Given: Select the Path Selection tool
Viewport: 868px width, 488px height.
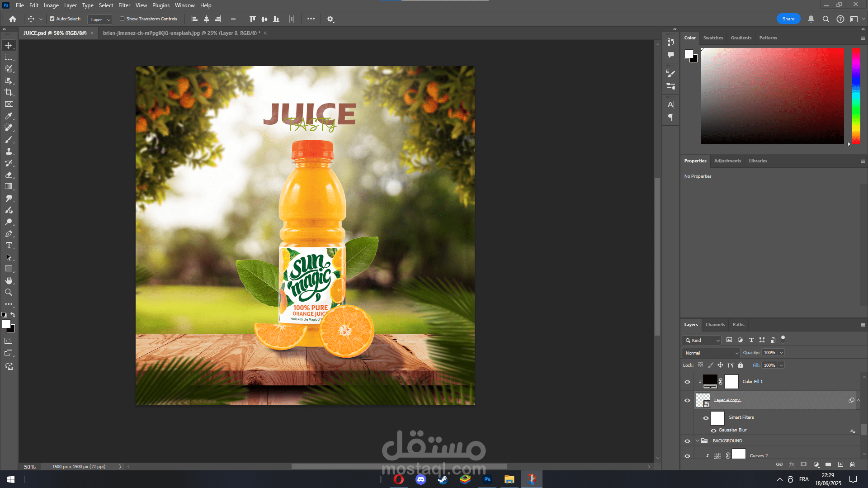Looking at the screenshot, I should pos(9,257).
